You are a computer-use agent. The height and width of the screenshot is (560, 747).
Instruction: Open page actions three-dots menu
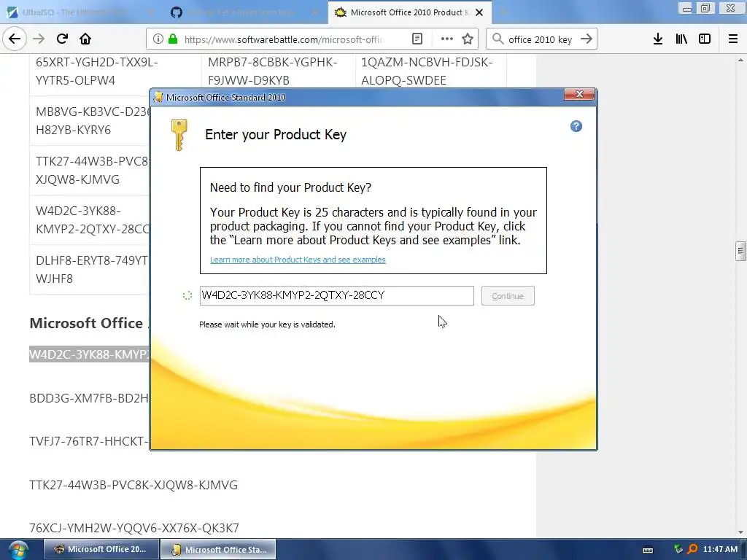[x=447, y=39]
